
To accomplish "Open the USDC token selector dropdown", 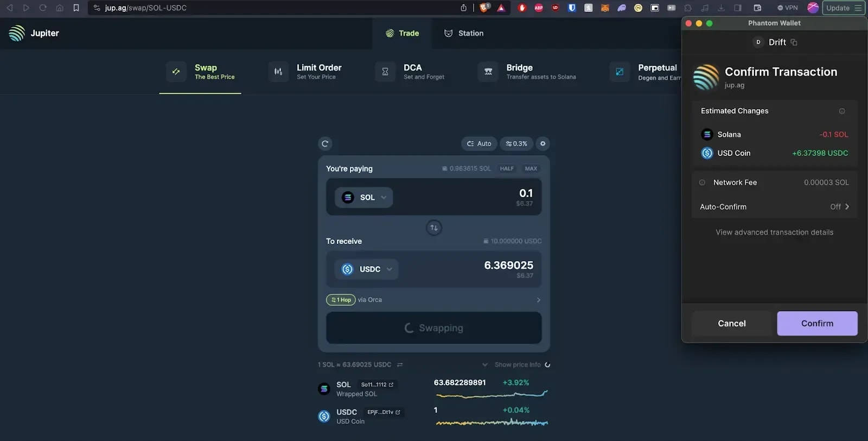I will pos(366,269).
